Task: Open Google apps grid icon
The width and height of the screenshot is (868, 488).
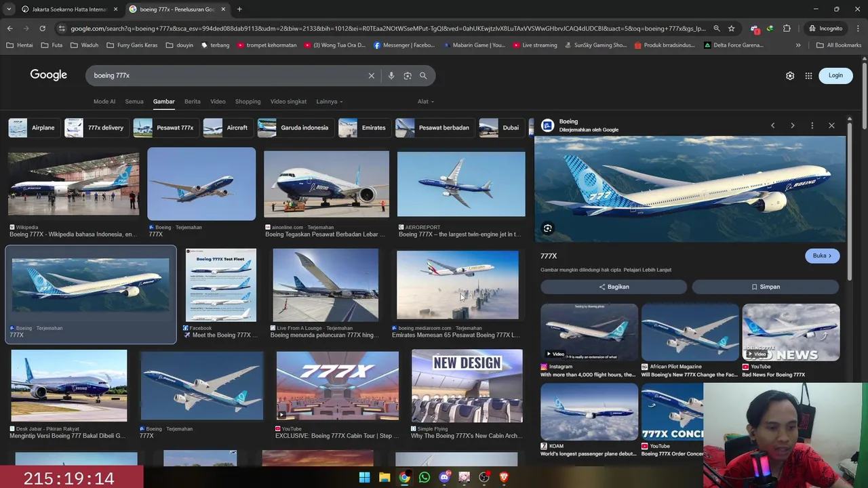Action: click(x=808, y=76)
